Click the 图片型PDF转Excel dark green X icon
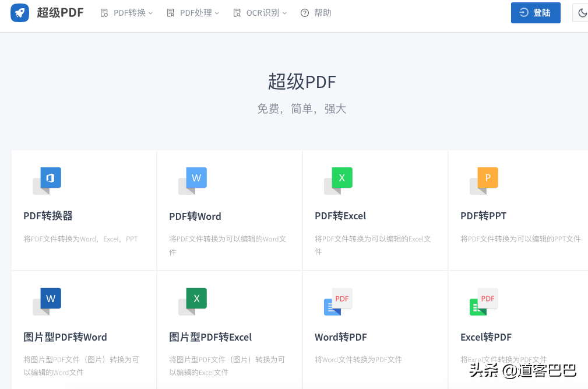The image size is (588, 389). (x=193, y=302)
